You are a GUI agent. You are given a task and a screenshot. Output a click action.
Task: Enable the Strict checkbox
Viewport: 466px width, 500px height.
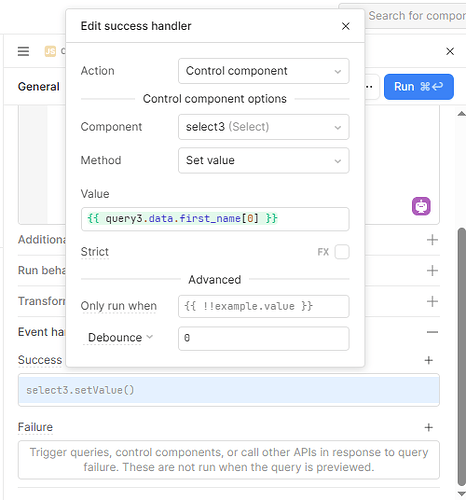click(342, 252)
